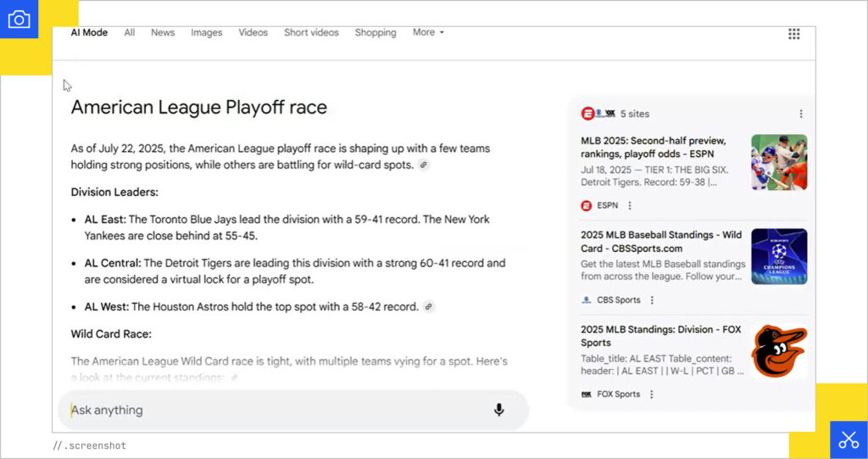
Task: Expand the More dropdown in search tabs
Action: click(428, 32)
